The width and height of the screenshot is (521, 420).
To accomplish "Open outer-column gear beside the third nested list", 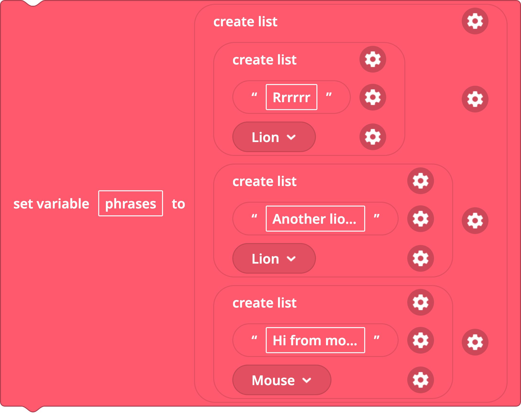I will tap(475, 342).
